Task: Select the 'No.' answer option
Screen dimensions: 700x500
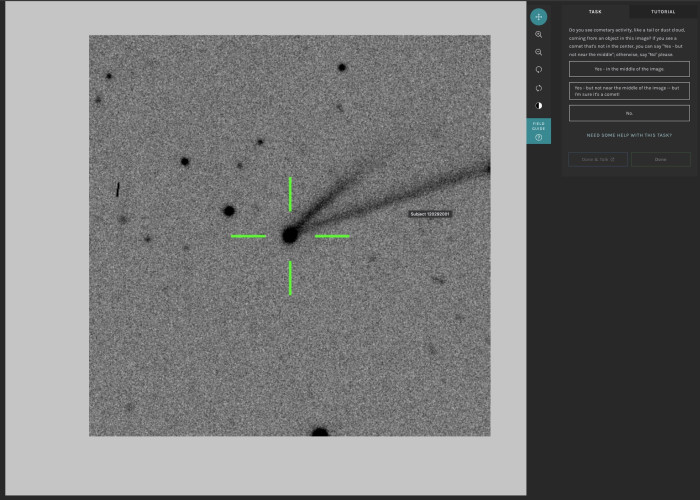Action: pyautogui.click(x=629, y=113)
